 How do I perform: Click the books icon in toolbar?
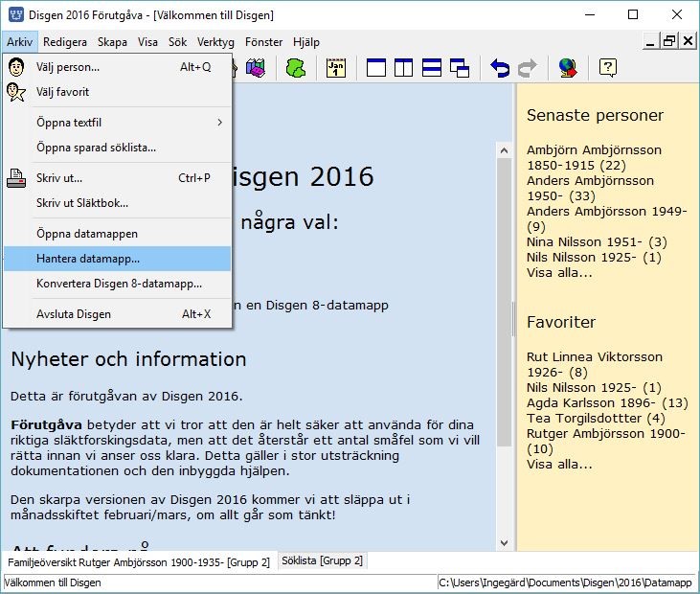[256, 68]
